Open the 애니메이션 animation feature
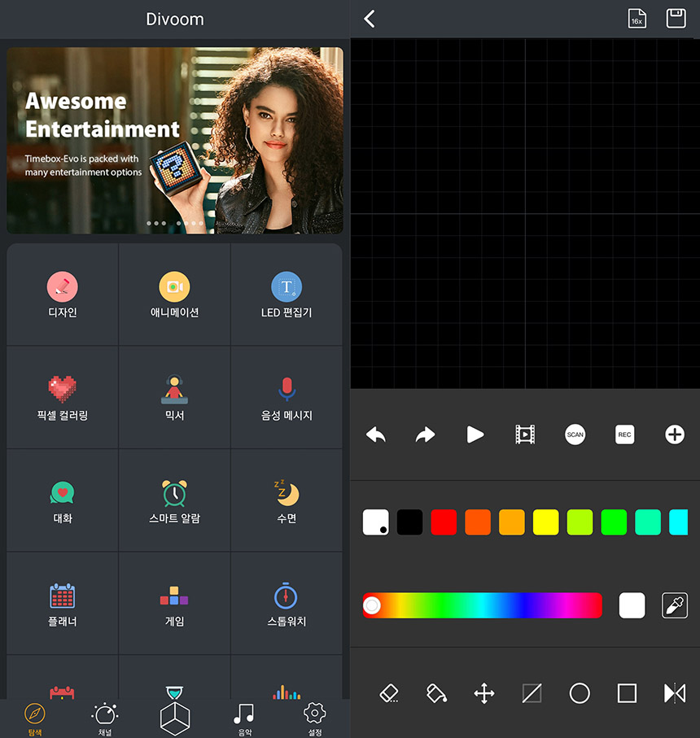700x738 pixels. pos(174,295)
